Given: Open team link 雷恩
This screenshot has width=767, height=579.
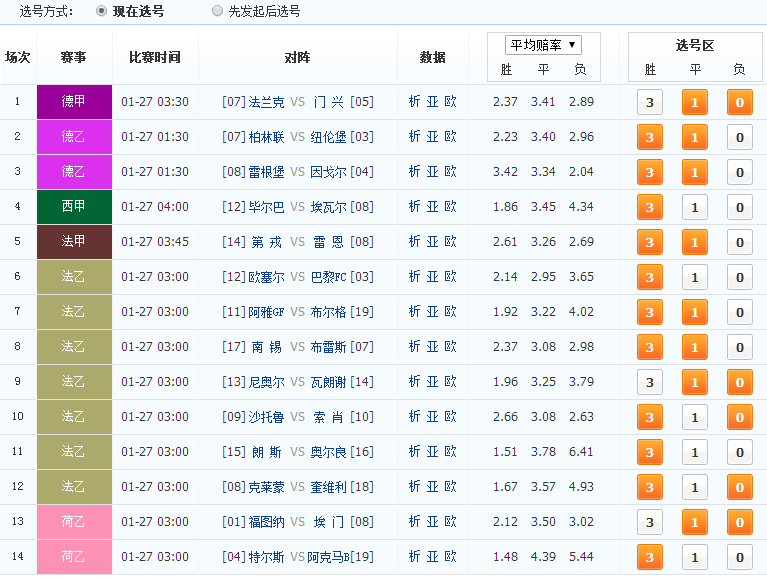Looking at the screenshot, I should click(x=329, y=242).
